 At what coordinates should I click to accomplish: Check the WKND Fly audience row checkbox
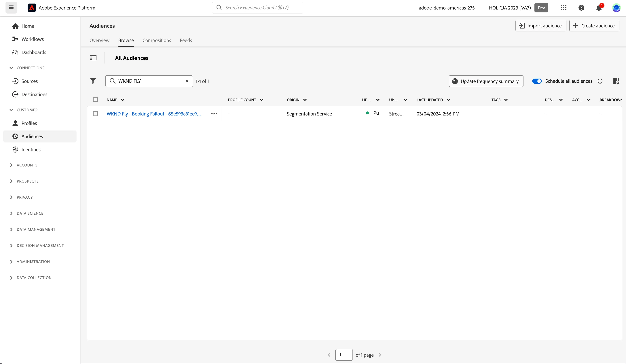[95, 113]
